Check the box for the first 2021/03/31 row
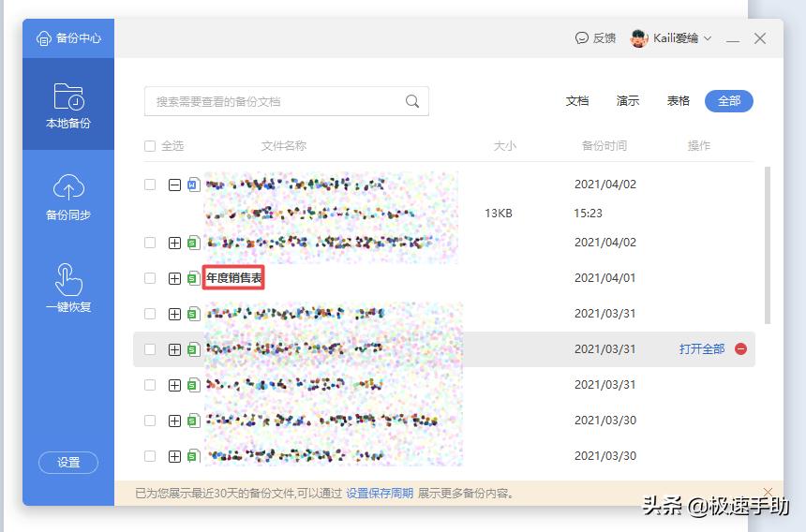The height and width of the screenshot is (532, 806). [150, 314]
